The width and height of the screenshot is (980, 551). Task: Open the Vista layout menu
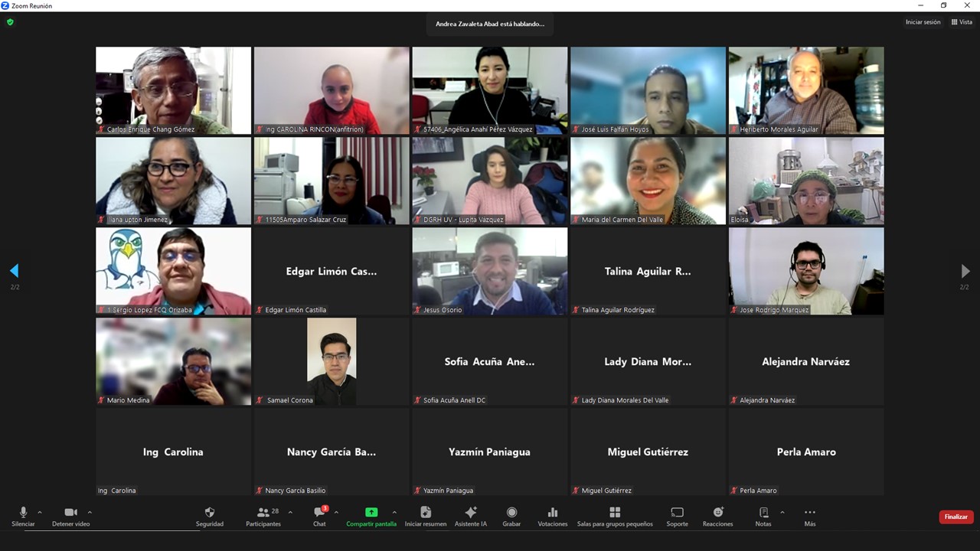click(961, 22)
